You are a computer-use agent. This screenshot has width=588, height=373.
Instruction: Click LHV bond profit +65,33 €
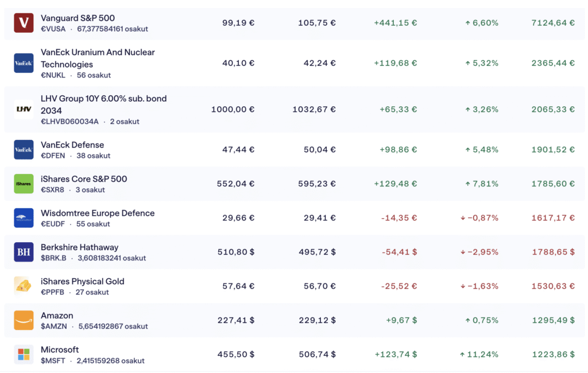click(x=399, y=110)
